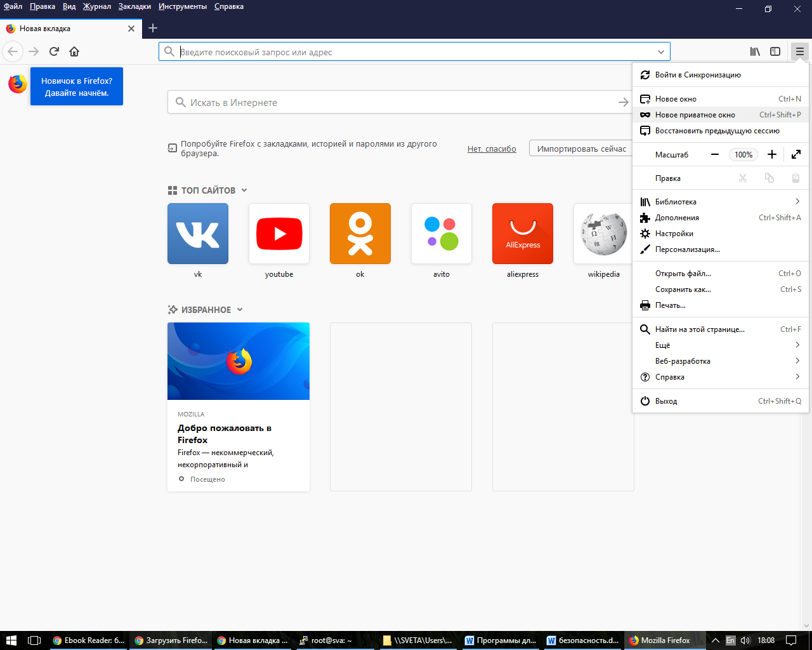Open the Справка menu in menu bar
Viewport: 812px width, 650px height.
pos(229,6)
